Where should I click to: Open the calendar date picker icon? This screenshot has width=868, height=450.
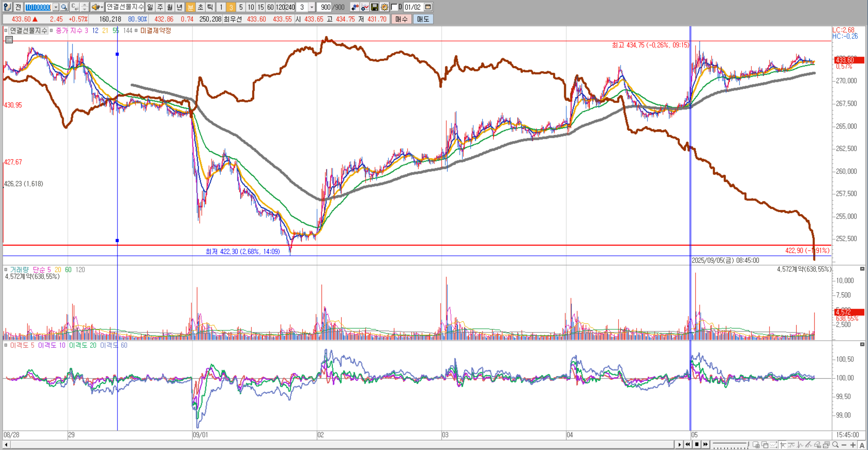point(428,7)
